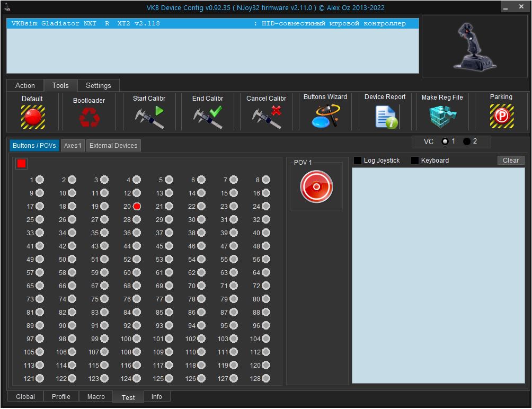Image resolution: width=532 pixels, height=409 pixels.
Task: Start calibration with Start Calibr icon
Action: coord(149,117)
